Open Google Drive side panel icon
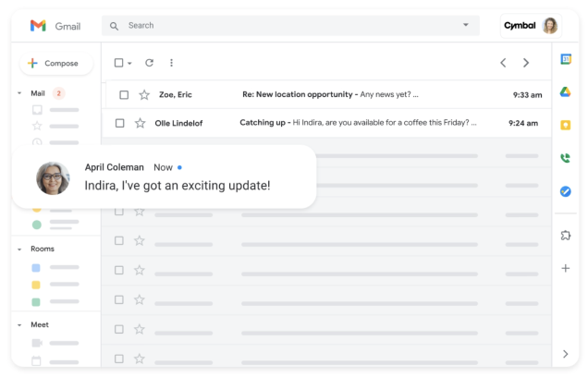588x377 pixels. [566, 91]
